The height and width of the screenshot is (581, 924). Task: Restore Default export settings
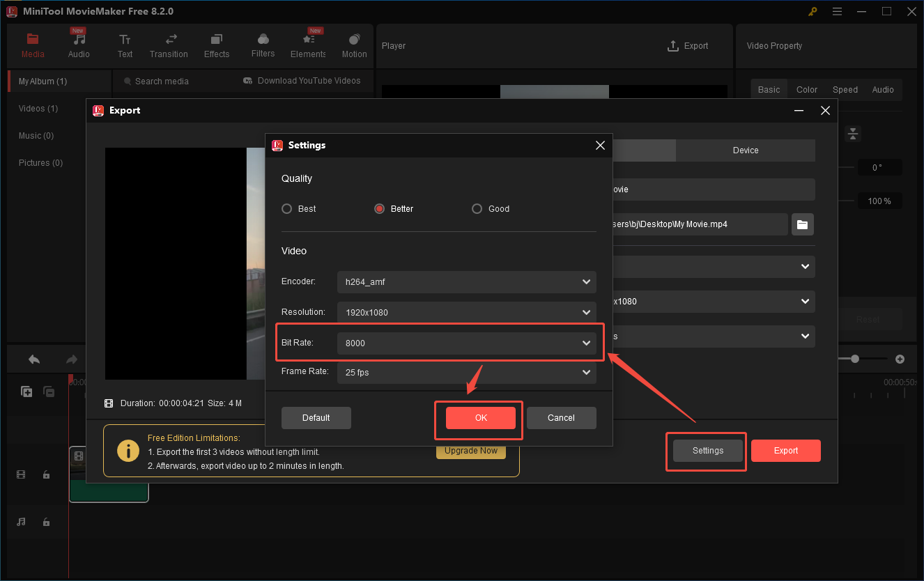(316, 417)
